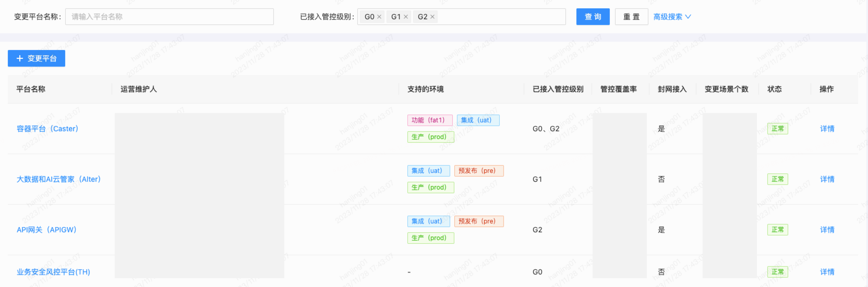Click the 变更场景个数 column header
868x287 pixels.
click(x=726, y=89)
